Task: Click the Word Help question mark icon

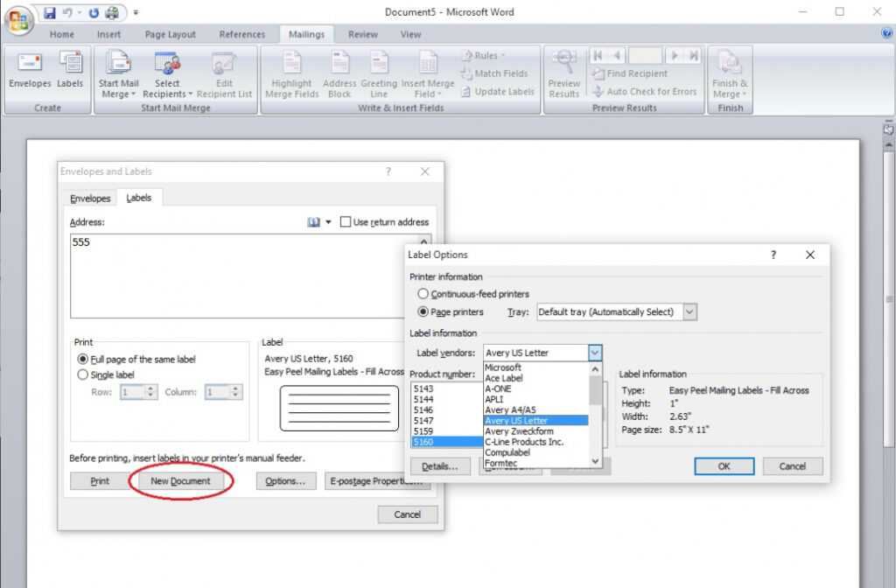Action: tap(886, 34)
